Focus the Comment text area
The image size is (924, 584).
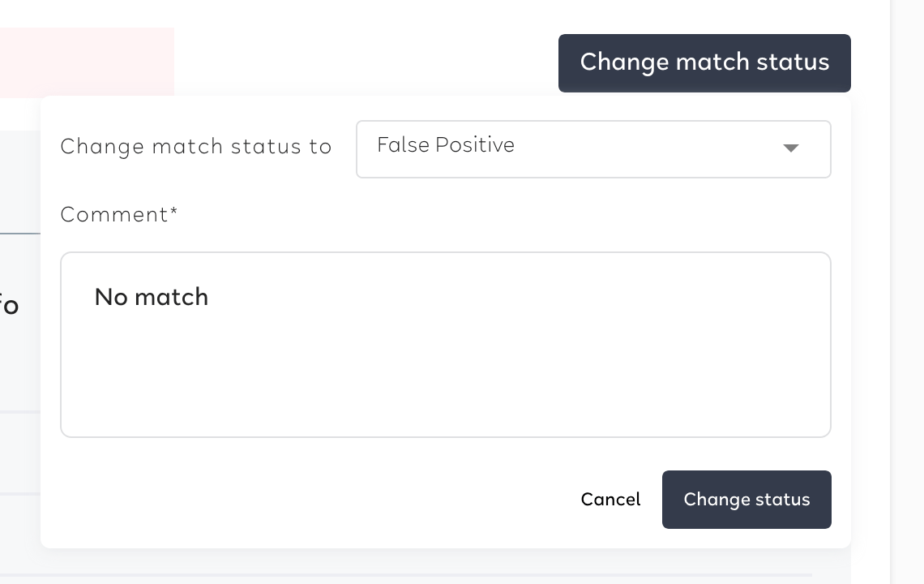[446, 345]
